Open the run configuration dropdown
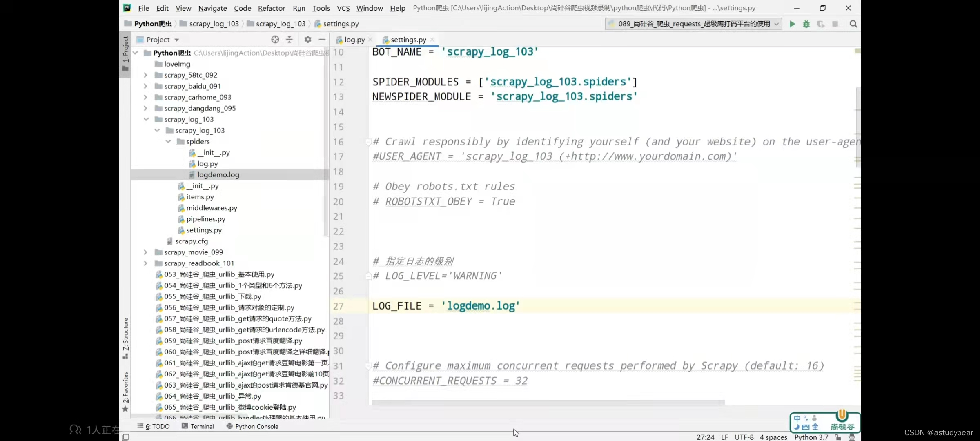The height and width of the screenshot is (441, 980). coord(693,24)
